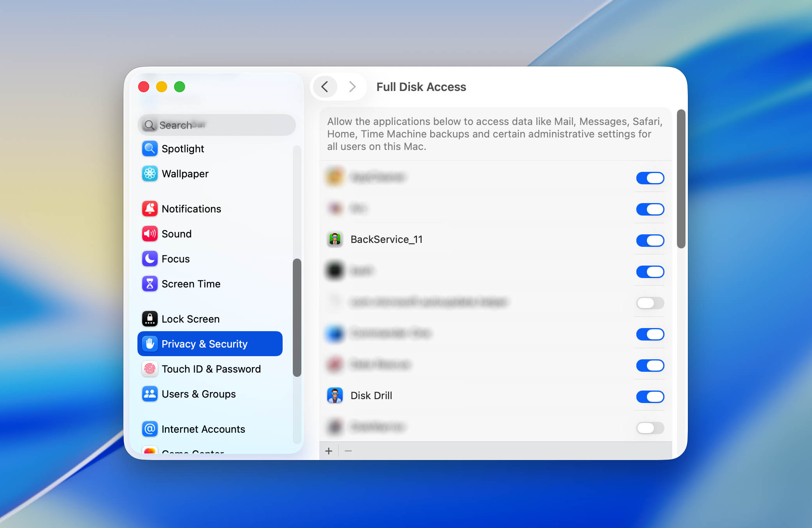Add an app with the plus button
The height and width of the screenshot is (528, 812).
(329, 451)
